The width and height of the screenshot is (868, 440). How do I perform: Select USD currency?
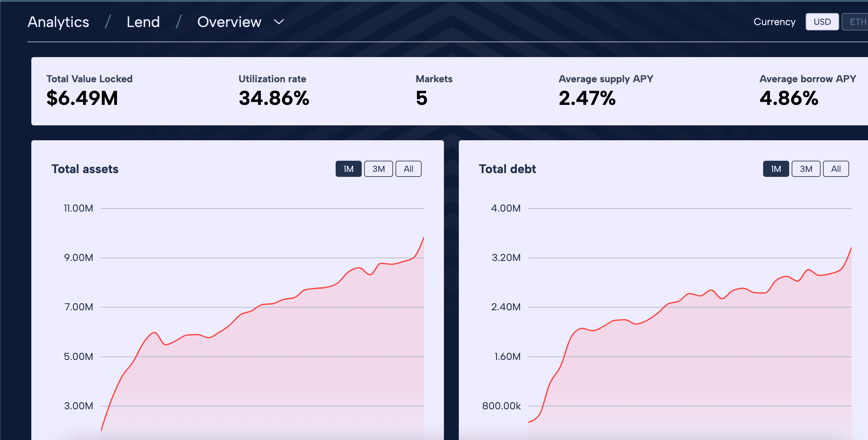pyautogui.click(x=822, y=22)
